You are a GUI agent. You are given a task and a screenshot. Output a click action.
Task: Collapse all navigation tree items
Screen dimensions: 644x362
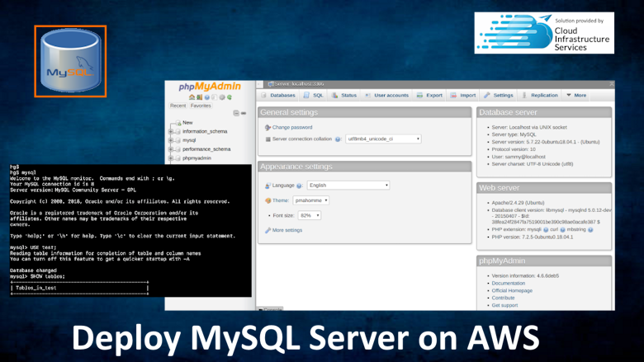click(236, 113)
